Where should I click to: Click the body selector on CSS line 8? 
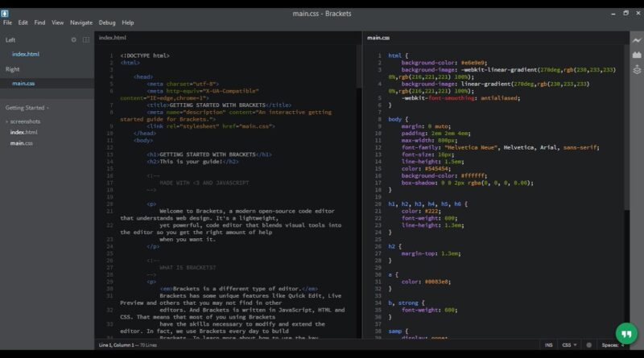394,119
